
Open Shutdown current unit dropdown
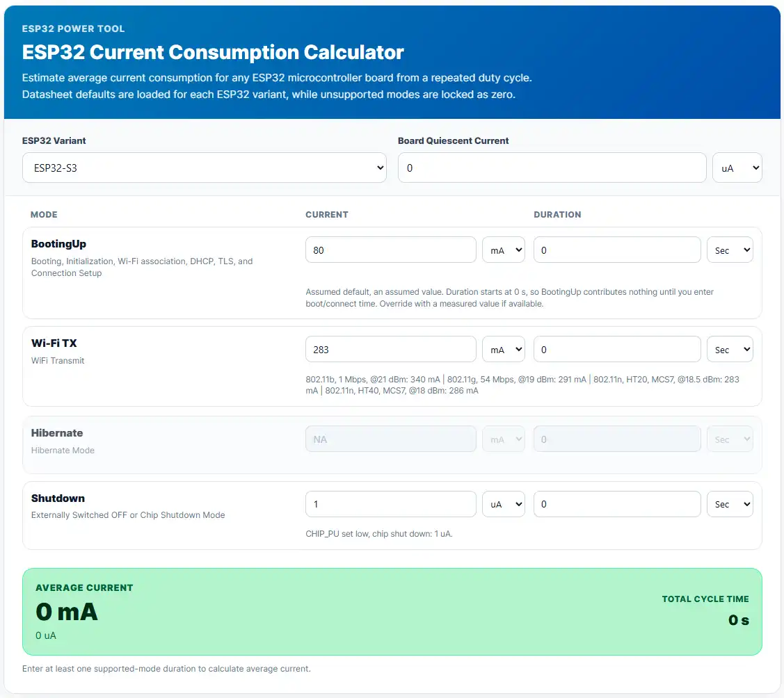coord(504,504)
